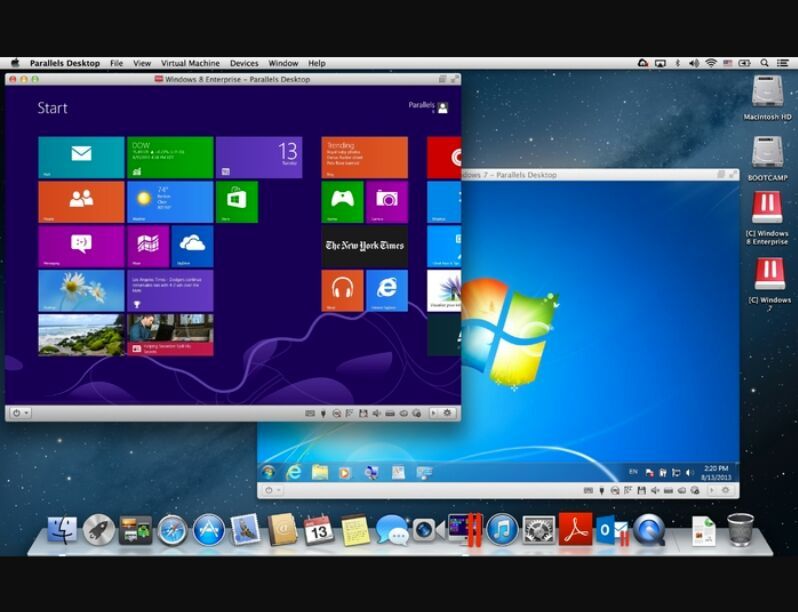Open the Music headphones tile
798x612 pixels.
(x=343, y=290)
